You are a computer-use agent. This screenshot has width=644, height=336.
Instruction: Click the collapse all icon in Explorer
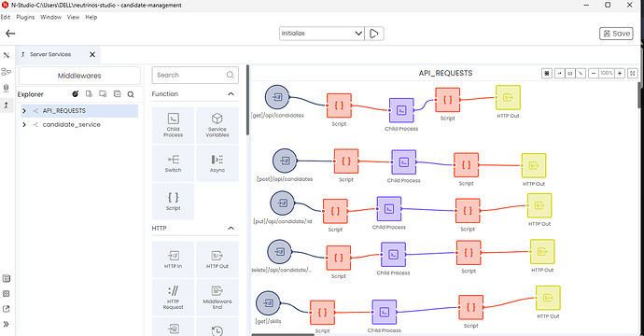tap(117, 94)
